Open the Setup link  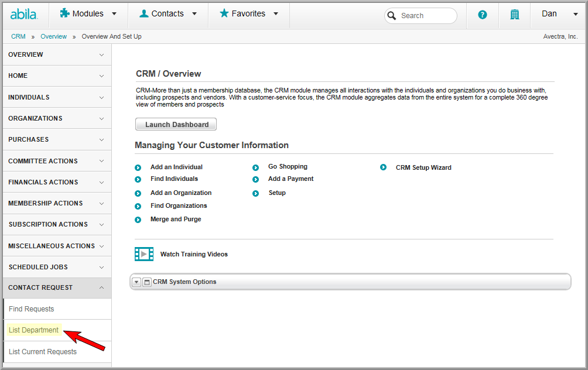277,193
